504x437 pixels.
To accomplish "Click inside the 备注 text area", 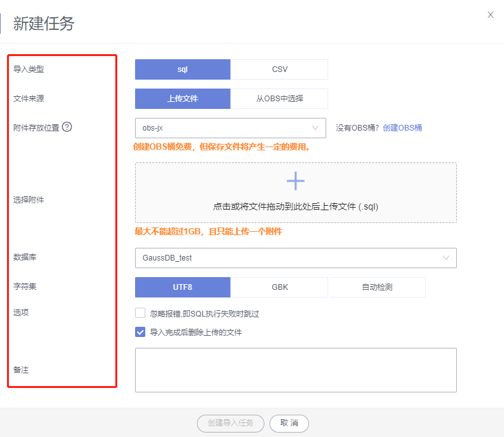I will click(296, 369).
